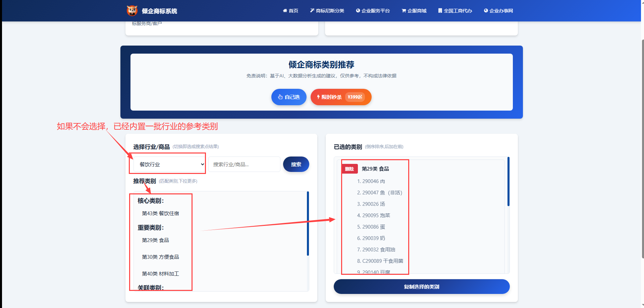The height and width of the screenshot is (308, 644).
Task: Click the 倾企商标系统 fox logo icon
Action: click(x=132, y=11)
